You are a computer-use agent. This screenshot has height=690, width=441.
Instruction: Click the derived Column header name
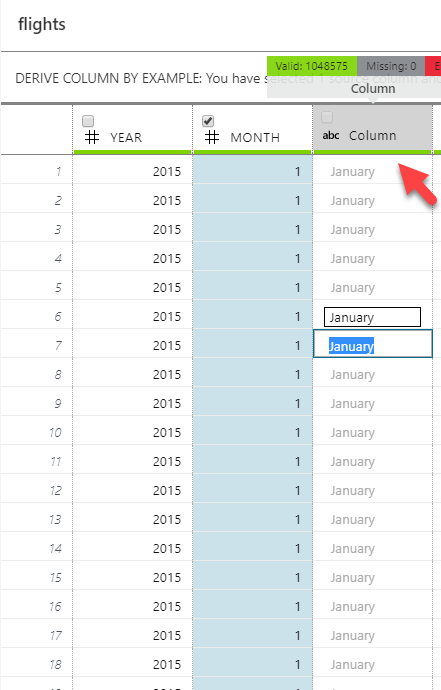point(372,136)
